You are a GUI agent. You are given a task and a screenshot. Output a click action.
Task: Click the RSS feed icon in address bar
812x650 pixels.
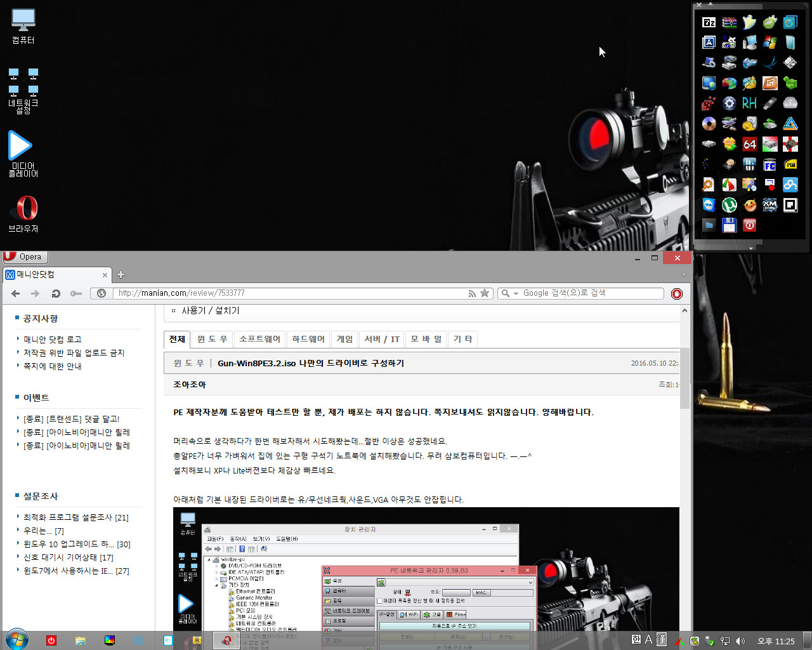point(472,293)
